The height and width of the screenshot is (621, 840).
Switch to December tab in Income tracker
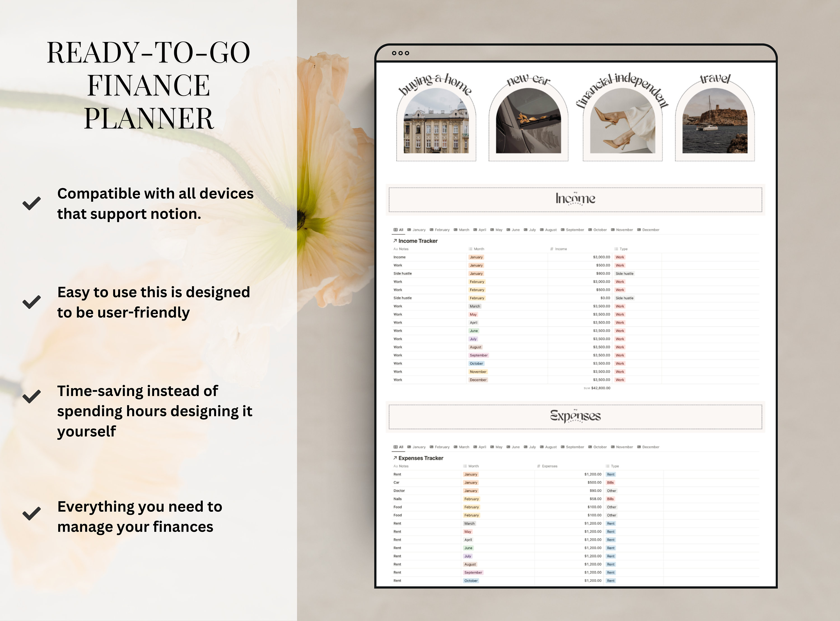(x=648, y=230)
